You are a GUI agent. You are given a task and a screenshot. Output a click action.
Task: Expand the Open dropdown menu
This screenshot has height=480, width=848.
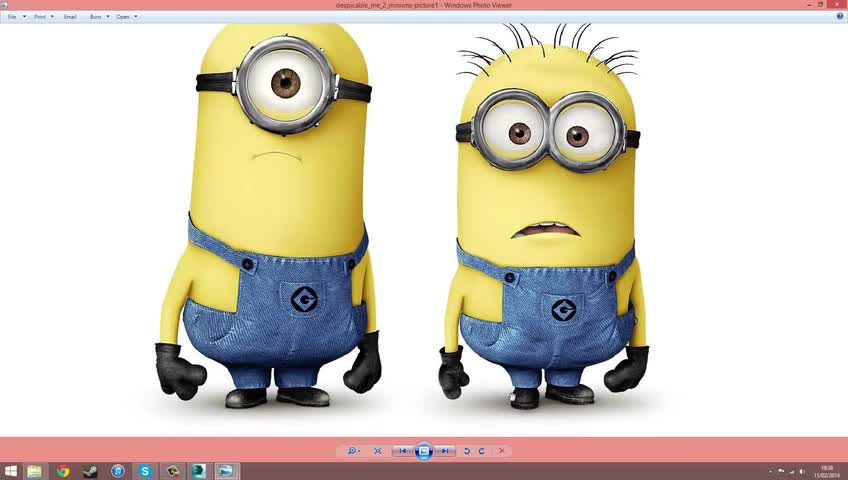[x=127, y=17]
